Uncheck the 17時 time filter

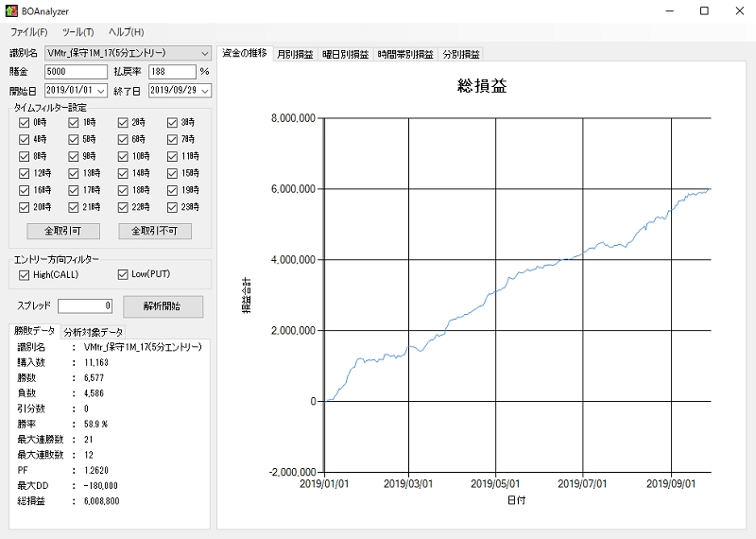tap(74, 191)
